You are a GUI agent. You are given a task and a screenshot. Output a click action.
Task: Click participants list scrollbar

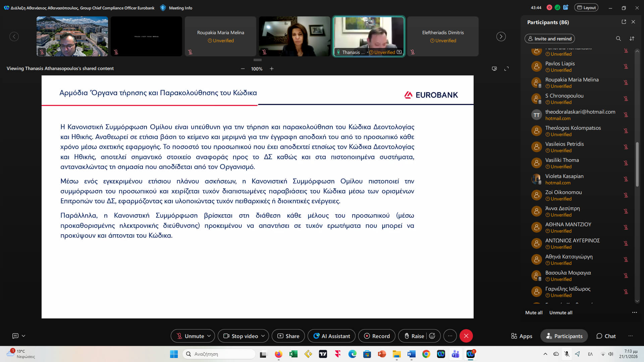click(x=637, y=164)
